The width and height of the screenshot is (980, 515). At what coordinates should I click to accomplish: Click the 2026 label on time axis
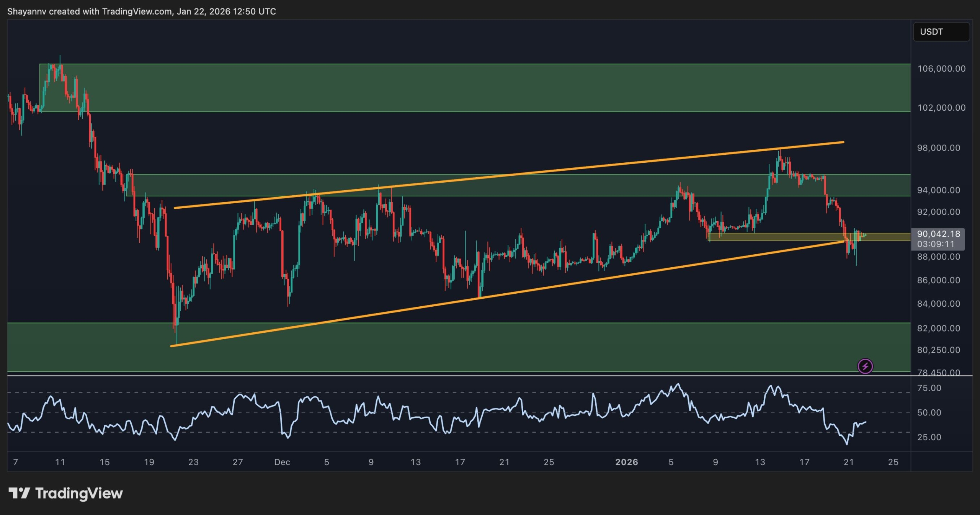tap(626, 462)
